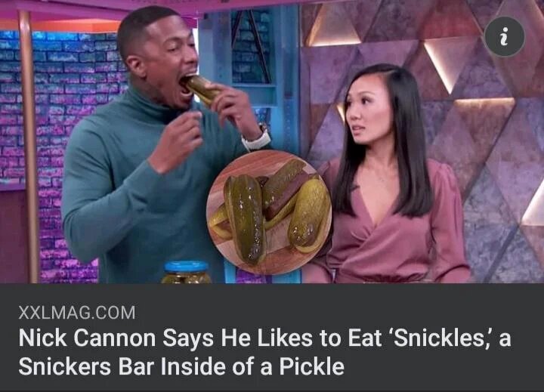The height and width of the screenshot is (392, 544).
Task: Click the info icon on the image
Action: (505, 37)
